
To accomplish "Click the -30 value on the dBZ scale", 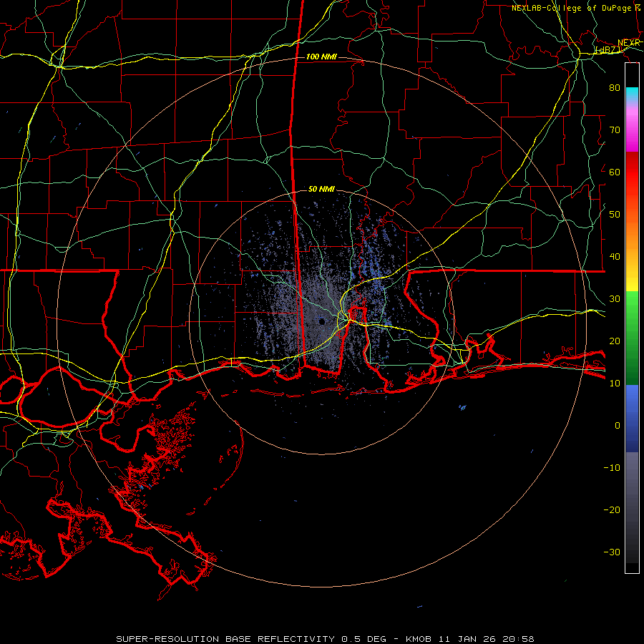I will point(612,552).
